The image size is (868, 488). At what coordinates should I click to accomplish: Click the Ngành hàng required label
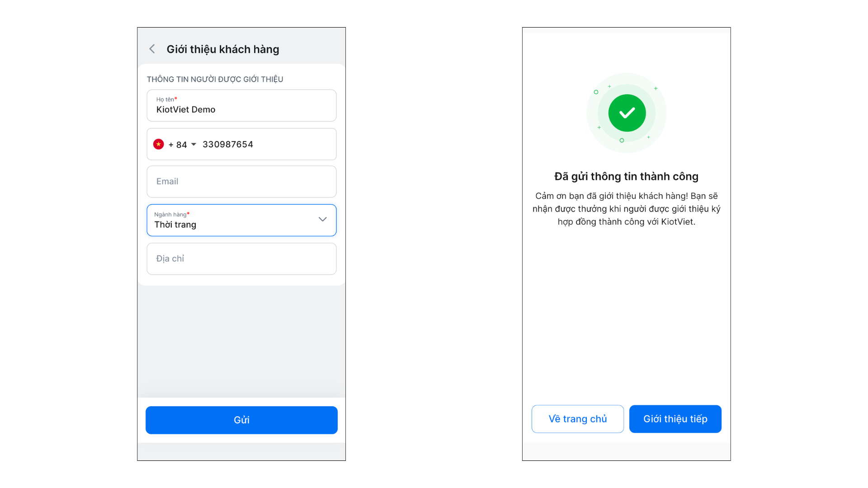[x=172, y=214]
